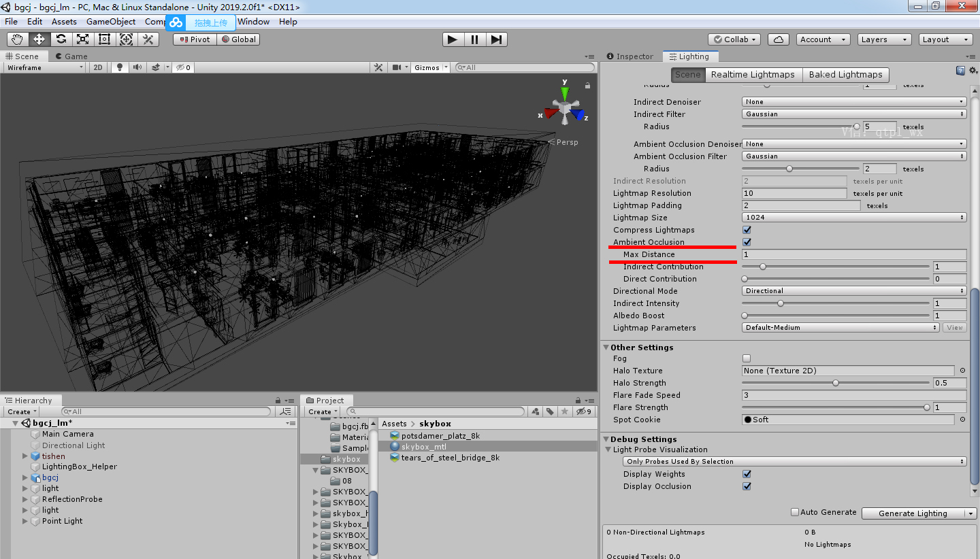Enable the Fog checkbox
Viewport: 980px width, 559px height.
coord(747,358)
